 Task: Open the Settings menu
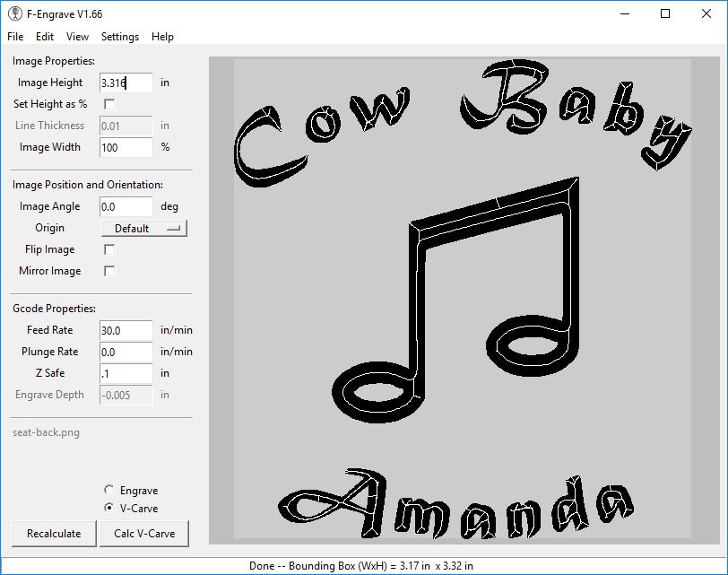pos(120,37)
